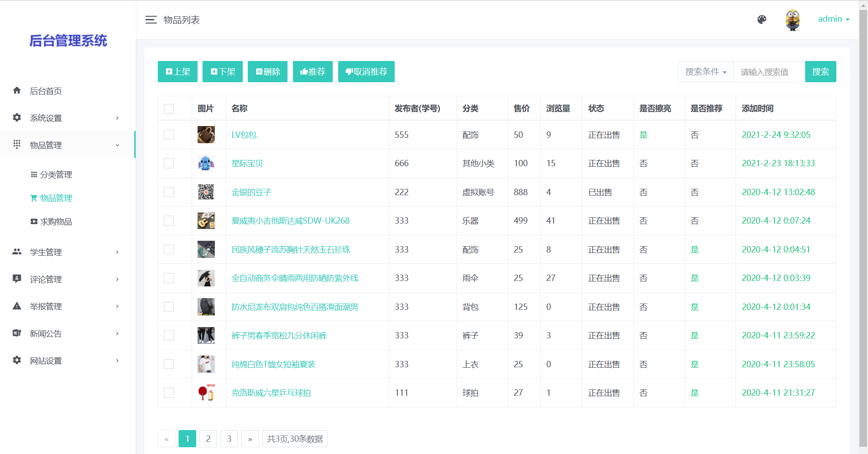Screen dimensions: 868x454
Task: Open the brooch thumbnail for 民族风穗子
Action: coord(206,249)
